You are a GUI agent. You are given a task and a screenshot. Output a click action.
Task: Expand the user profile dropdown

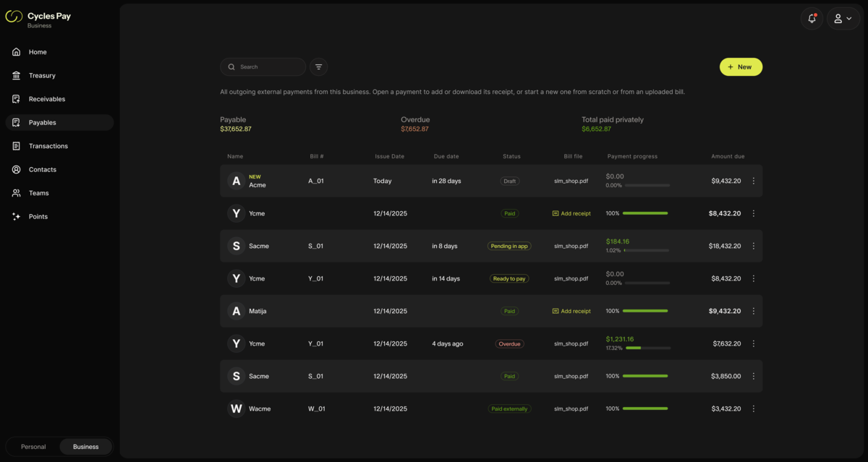click(x=843, y=19)
